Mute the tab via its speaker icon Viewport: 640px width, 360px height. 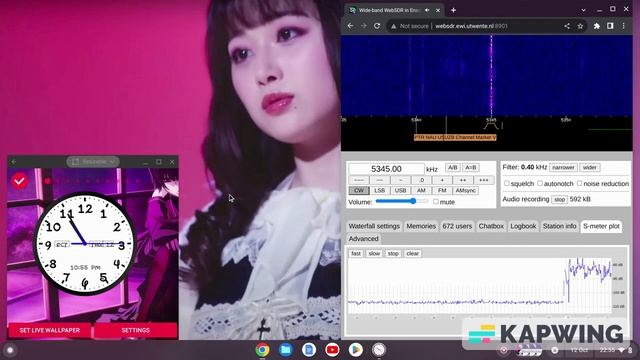[x=427, y=10]
